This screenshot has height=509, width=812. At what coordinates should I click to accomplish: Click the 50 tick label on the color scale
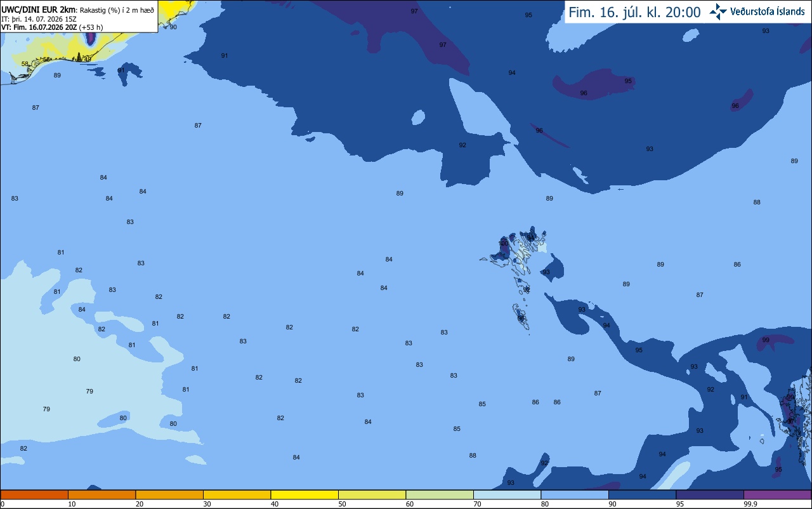tap(343, 504)
